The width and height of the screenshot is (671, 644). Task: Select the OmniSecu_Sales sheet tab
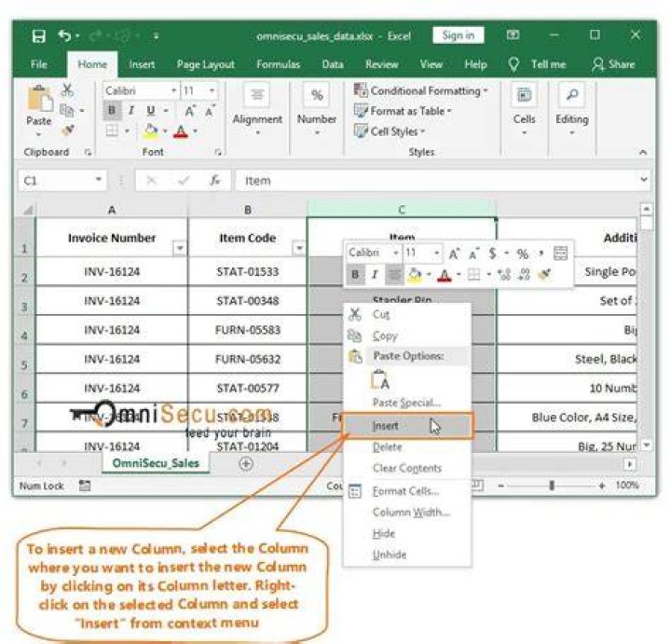click(156, 463)
